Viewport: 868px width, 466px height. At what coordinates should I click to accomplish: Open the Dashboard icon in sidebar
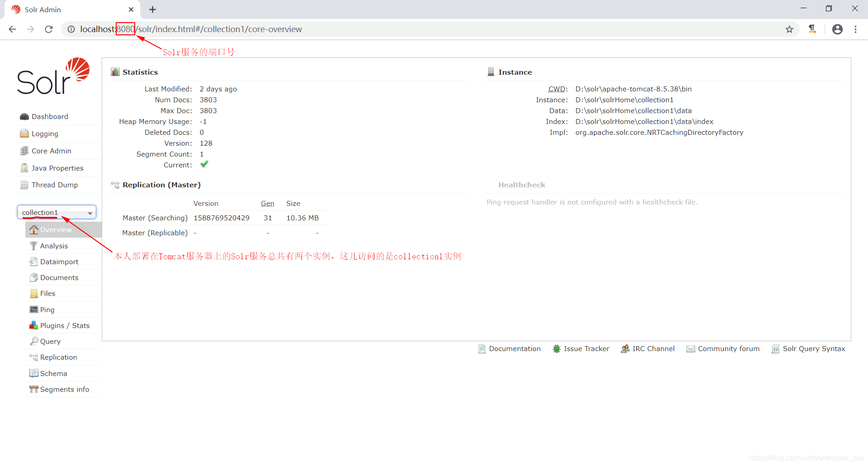tap(24, 117)
